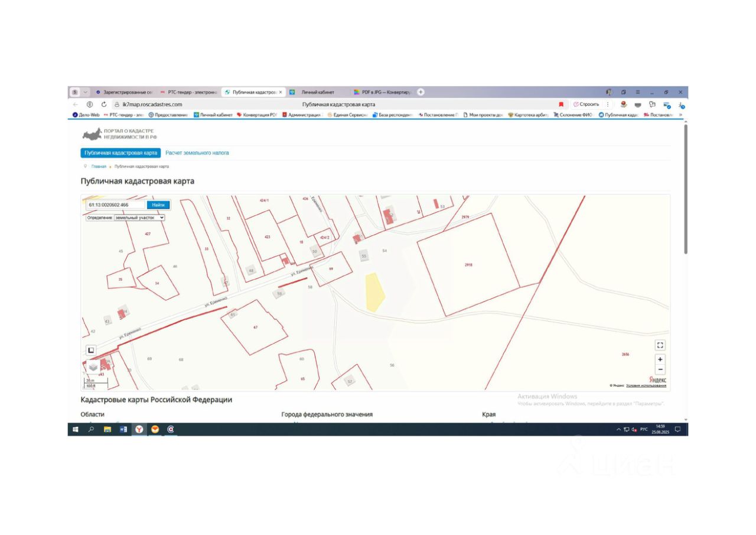
Task: Open the Условия использования link
Action: pos(646,385)
